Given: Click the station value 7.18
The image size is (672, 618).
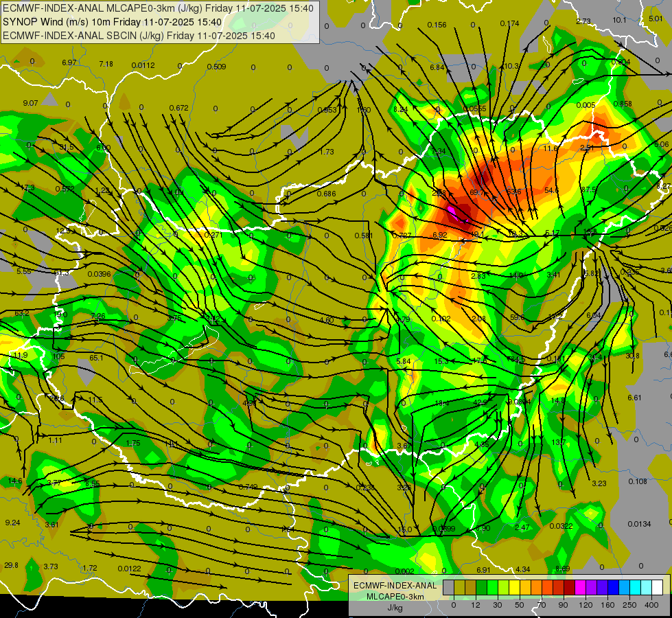Looking at the screenshot, I should [106, 64].
